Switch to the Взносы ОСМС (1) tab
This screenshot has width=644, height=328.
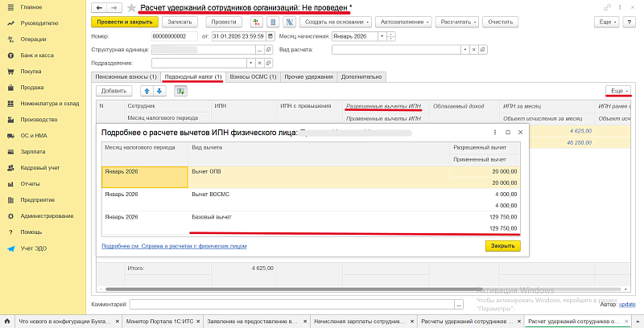pos(252,76)
